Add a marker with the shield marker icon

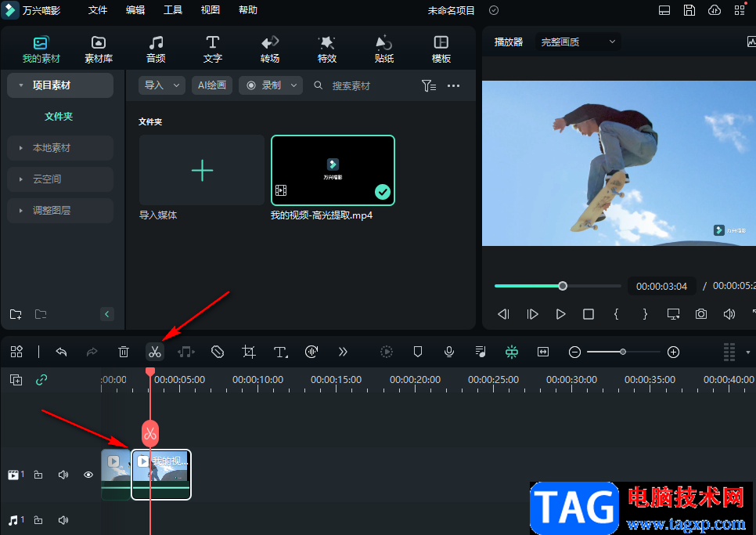click(418, 352)
